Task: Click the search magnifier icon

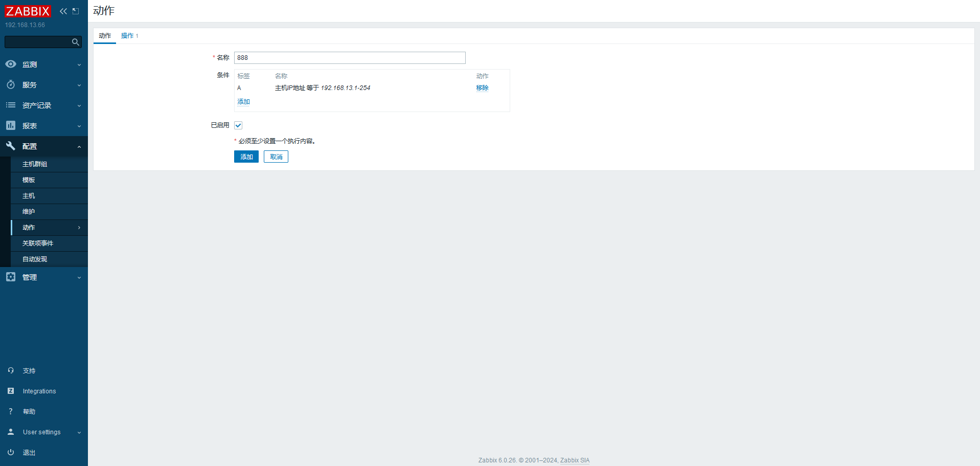Action: point(76,42)
